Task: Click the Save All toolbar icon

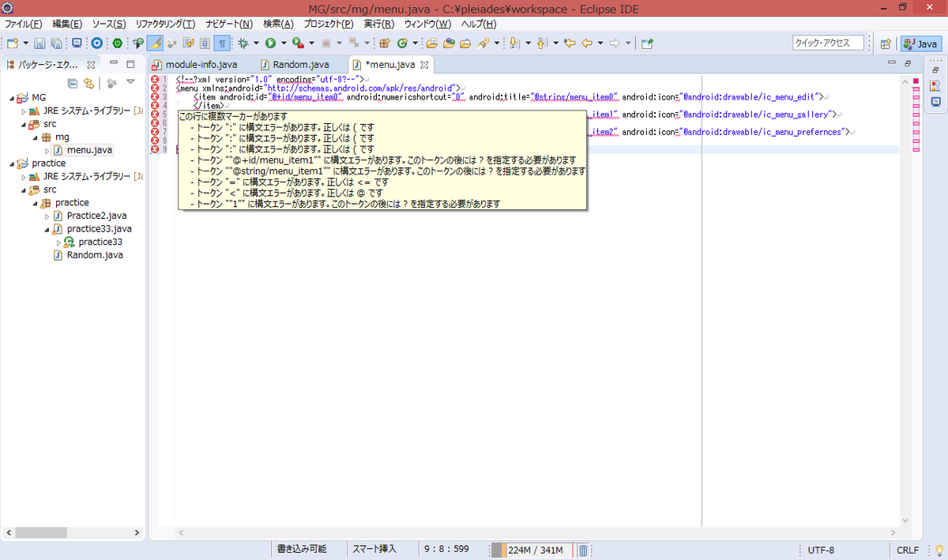Action: pyautogui.click(x=56, y=43)
